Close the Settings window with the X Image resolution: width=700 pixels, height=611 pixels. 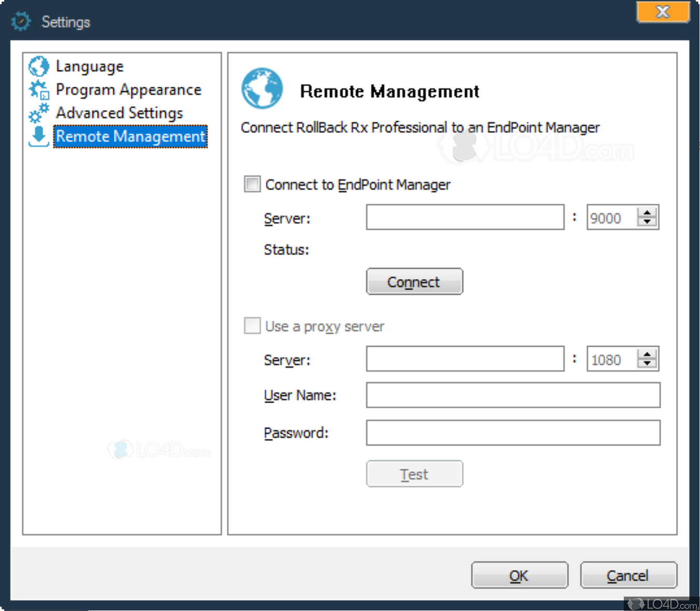663,12
